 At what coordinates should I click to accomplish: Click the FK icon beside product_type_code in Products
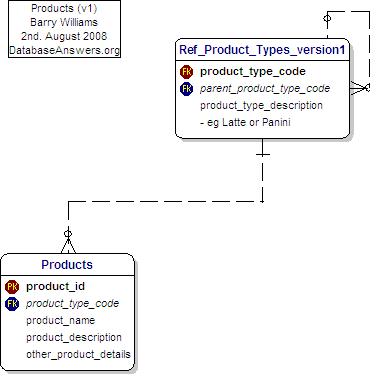click(12, 304)
